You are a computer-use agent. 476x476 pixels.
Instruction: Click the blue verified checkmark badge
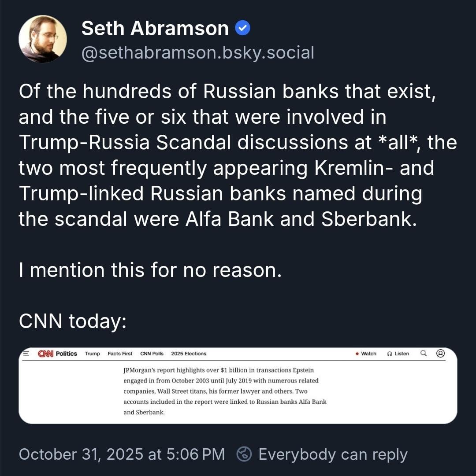point(243,29)
